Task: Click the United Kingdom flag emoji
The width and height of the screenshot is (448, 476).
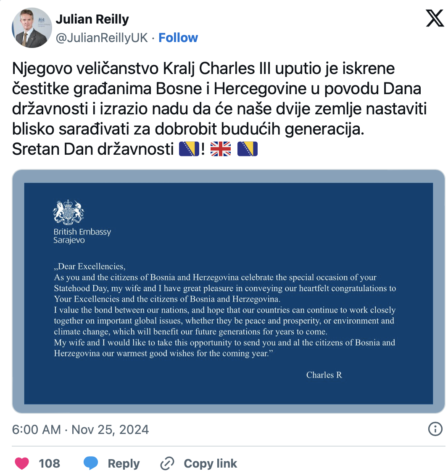Action: pyautogui.click(x=221, y=149)
